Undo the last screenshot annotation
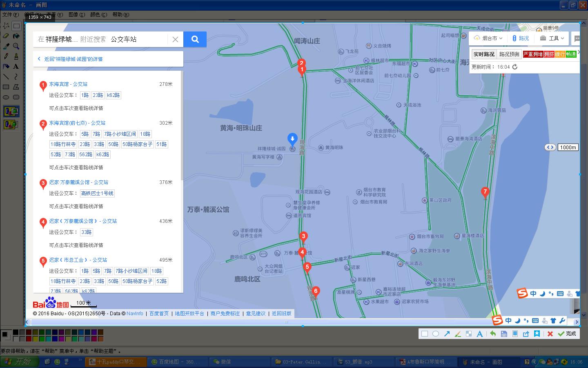This screenshot has height=368, width=588. [x=493, y=334]
